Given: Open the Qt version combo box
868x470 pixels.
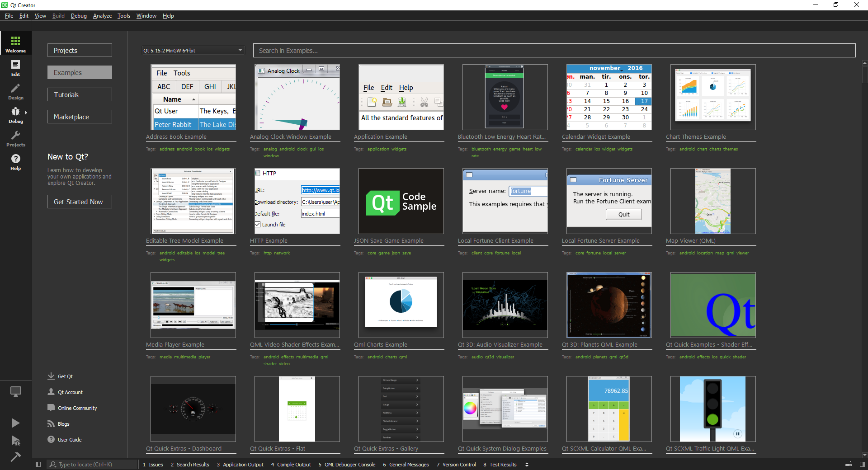Looking at the screenshot, I should point(193,50).
